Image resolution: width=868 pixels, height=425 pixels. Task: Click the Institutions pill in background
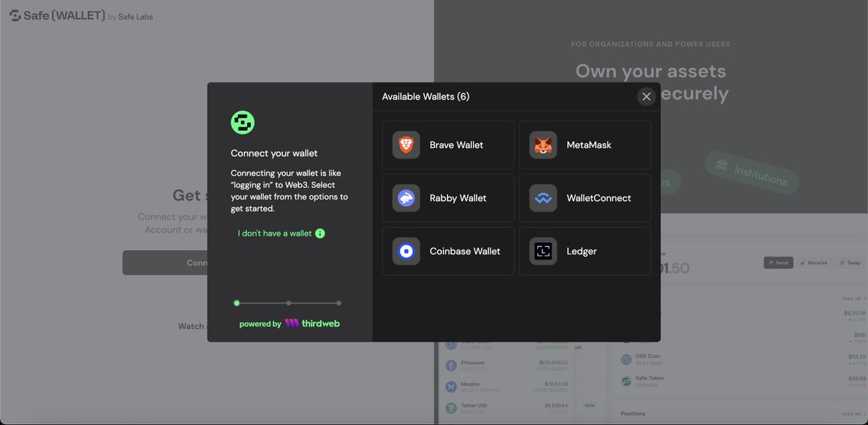tap(752, 172)
